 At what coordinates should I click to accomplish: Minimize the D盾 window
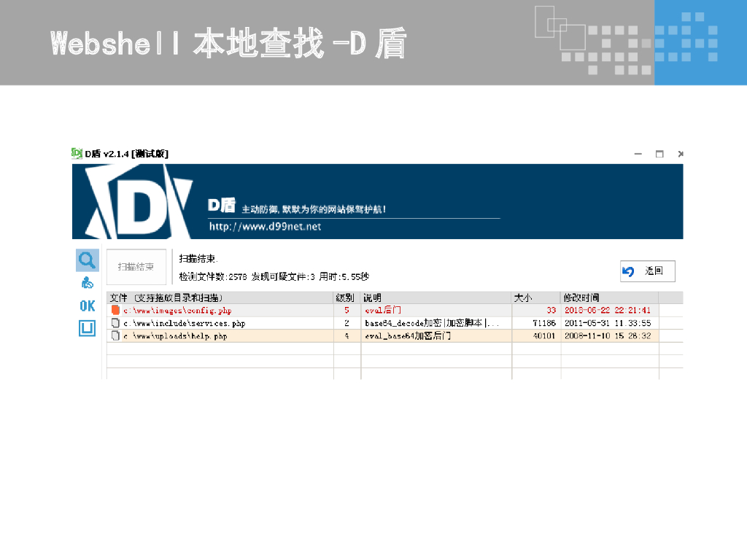(x=638, y=154)
